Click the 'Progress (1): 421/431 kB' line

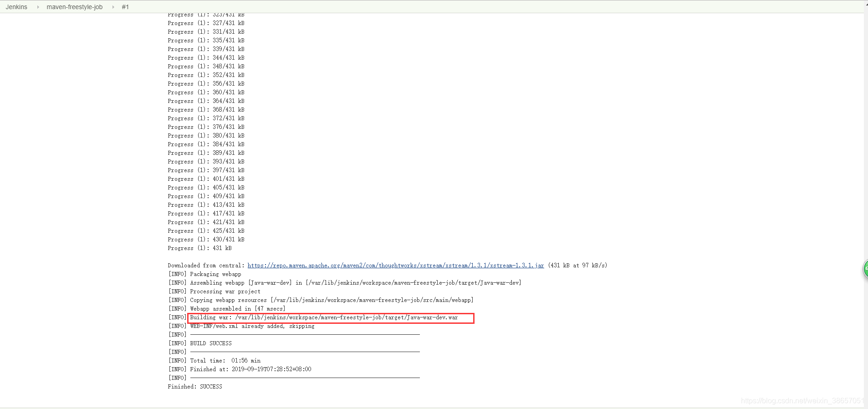pos(206,222)
